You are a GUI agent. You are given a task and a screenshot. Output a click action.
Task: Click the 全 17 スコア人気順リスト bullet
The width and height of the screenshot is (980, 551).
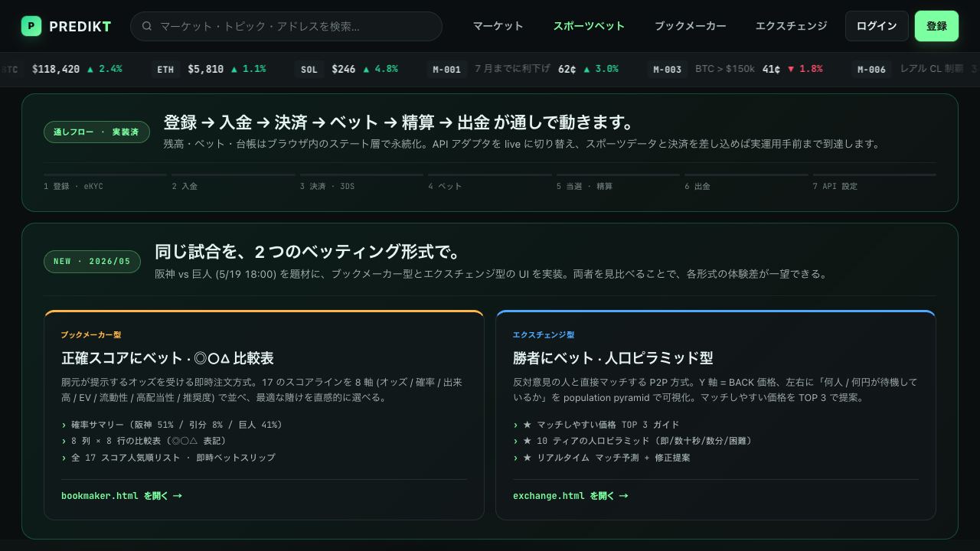(x=168, y=458)
